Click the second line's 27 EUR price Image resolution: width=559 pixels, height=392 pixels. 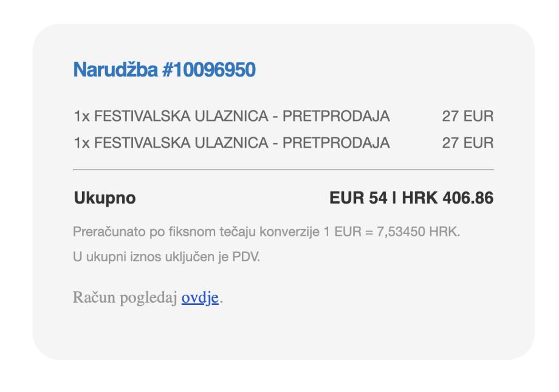coord(467,143)
